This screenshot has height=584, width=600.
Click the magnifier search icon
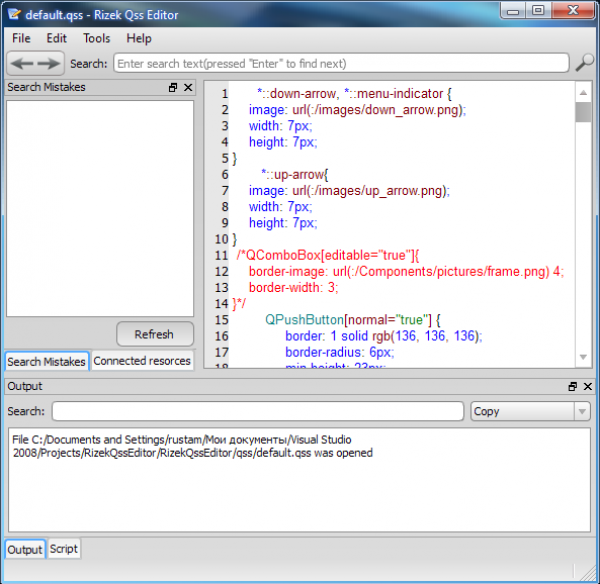(x=585, y=63)
